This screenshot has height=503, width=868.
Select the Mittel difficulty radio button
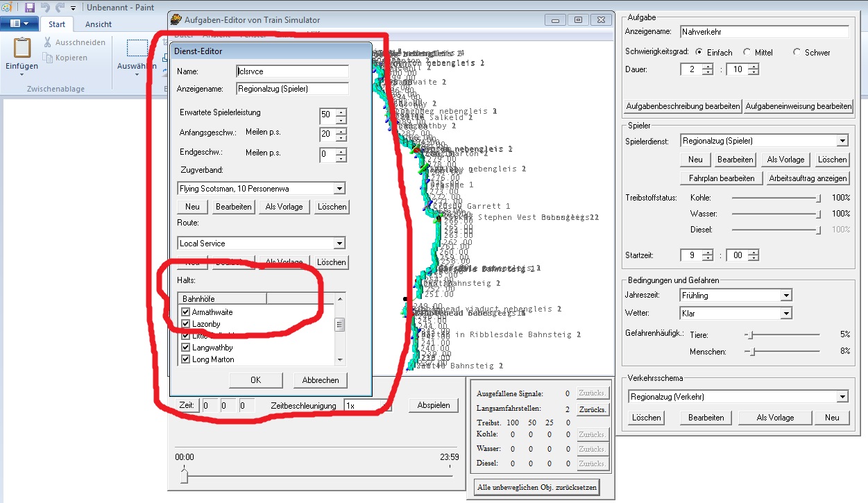click(747, 52)
